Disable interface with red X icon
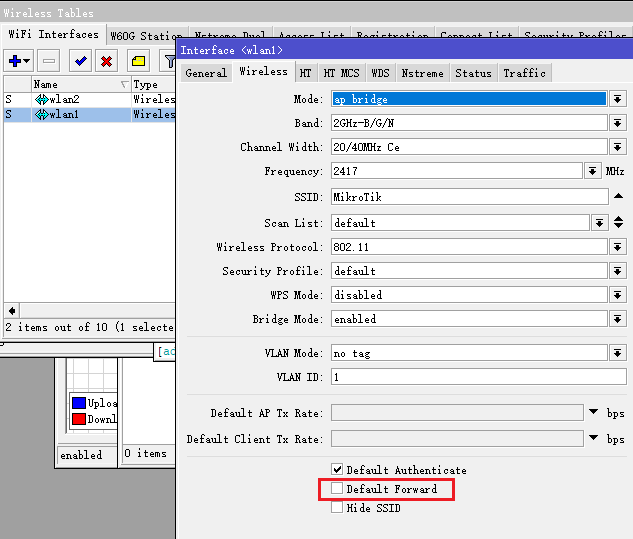633x539 pixels. pos(106,61)
